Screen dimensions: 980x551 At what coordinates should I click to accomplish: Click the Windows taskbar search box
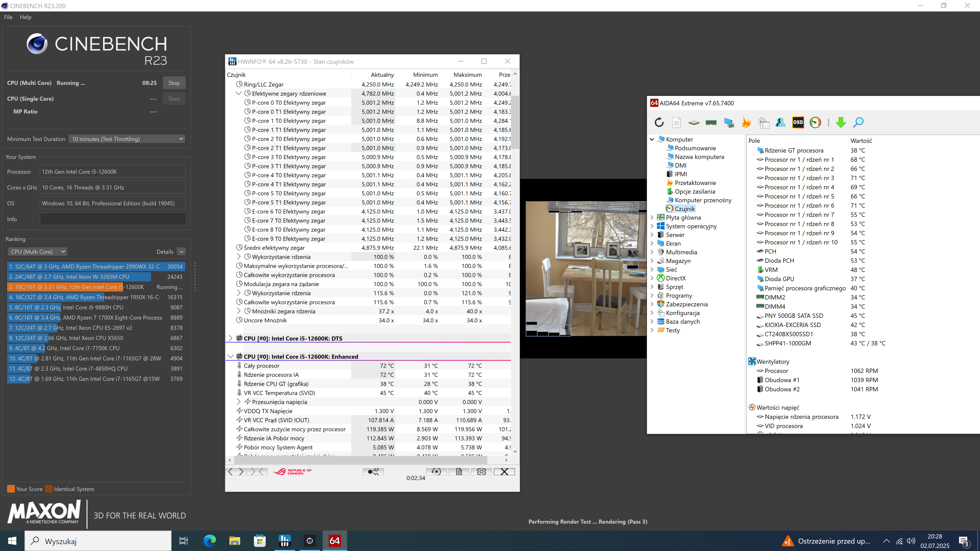coord(98,541)
